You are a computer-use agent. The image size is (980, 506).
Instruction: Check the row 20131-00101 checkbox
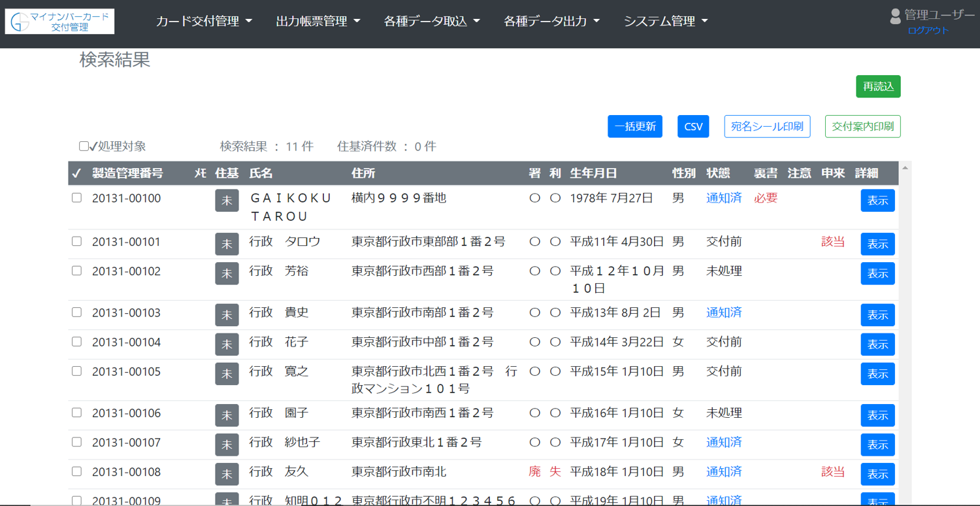[x=76, y=241]
